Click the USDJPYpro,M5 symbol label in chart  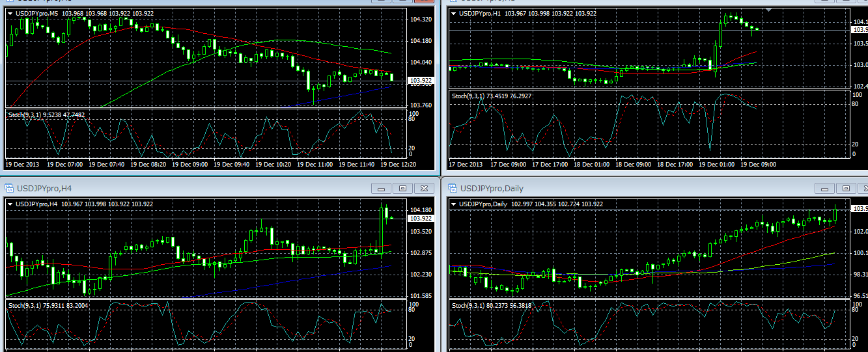click(x=36, y=13)
